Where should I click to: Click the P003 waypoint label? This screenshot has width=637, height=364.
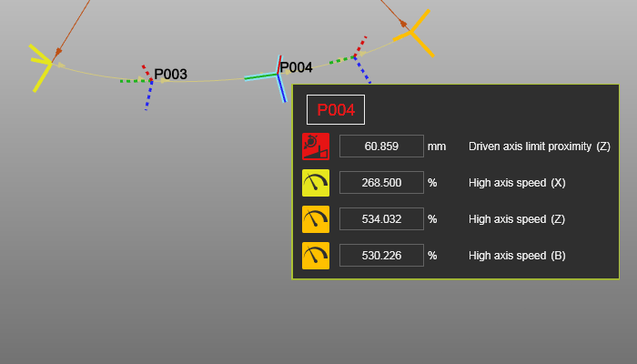click(x=170, y=74)
